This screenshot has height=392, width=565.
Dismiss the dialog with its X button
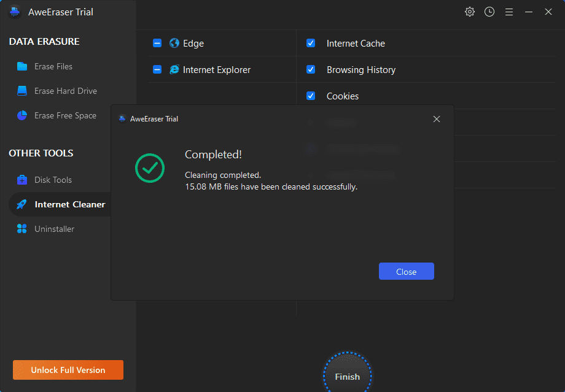click(x=437, y=119)
